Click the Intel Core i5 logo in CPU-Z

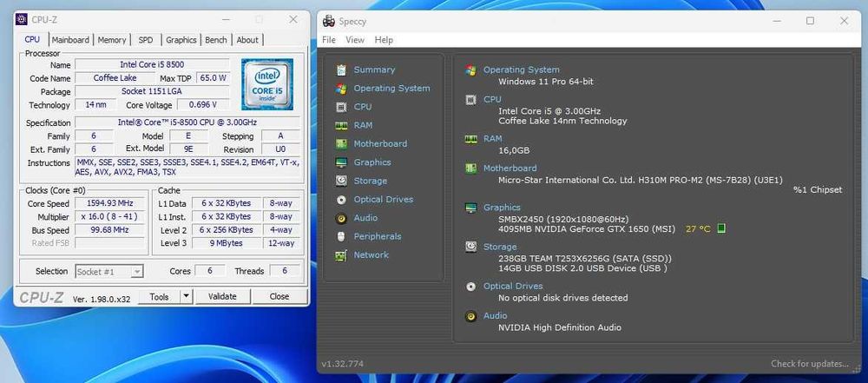267,84
